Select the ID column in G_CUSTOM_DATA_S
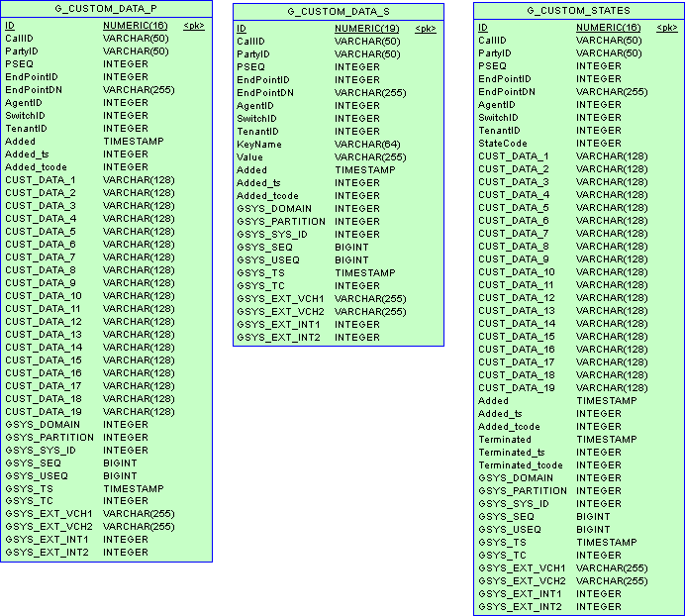The height and width of the screenshot is (616, 685). coord(242,29)
